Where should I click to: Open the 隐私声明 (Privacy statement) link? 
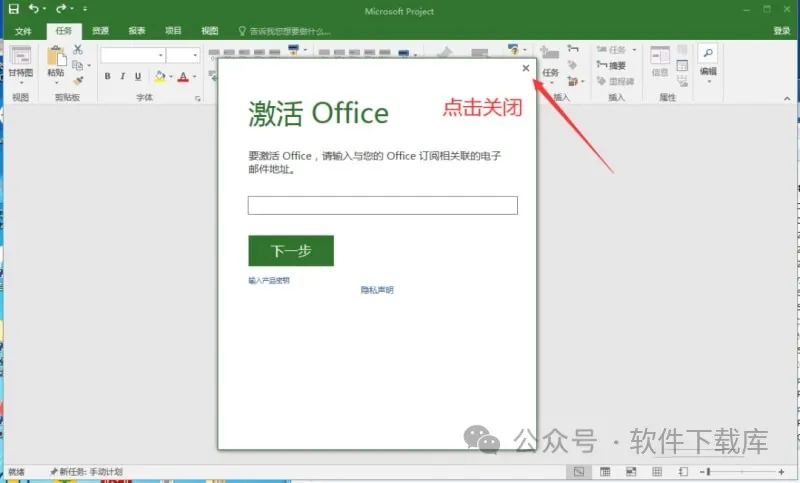coord(377,290)
